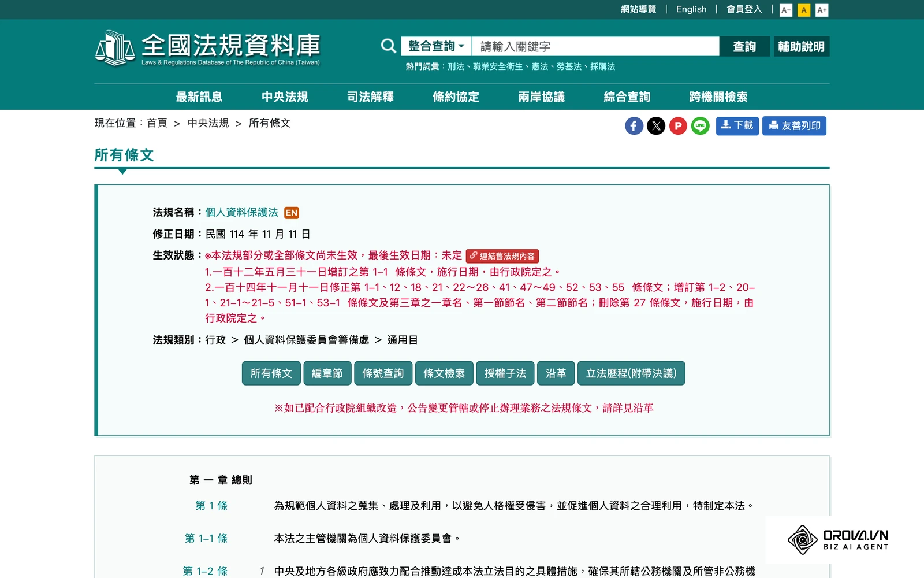Open article 第 1 條 link
The image size is (924, 578).
211,506
